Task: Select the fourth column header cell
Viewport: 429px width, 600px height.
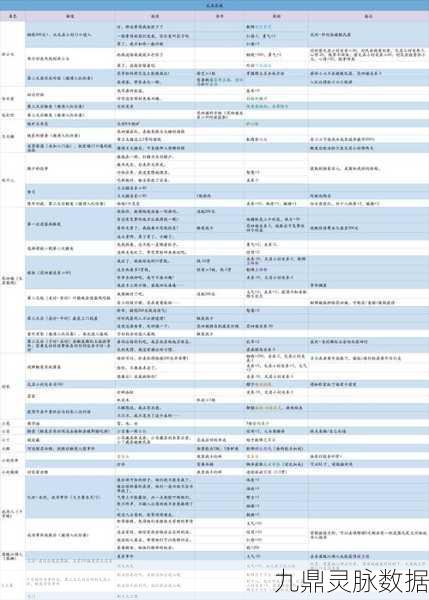Action: coord(220,16)
